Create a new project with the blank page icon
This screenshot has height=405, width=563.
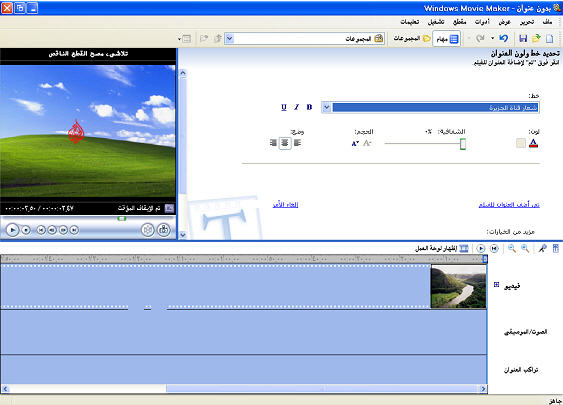(x=549, y=38)
